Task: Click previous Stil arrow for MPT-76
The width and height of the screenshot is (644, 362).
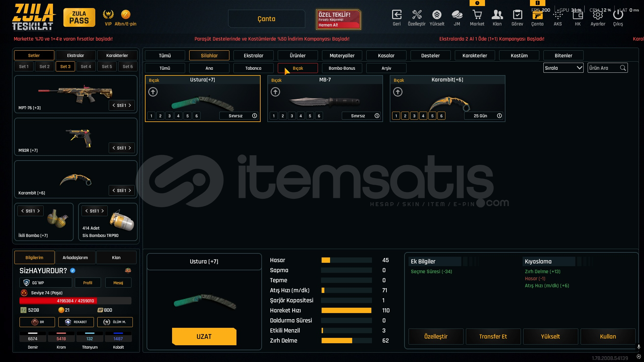Action: 114,105
